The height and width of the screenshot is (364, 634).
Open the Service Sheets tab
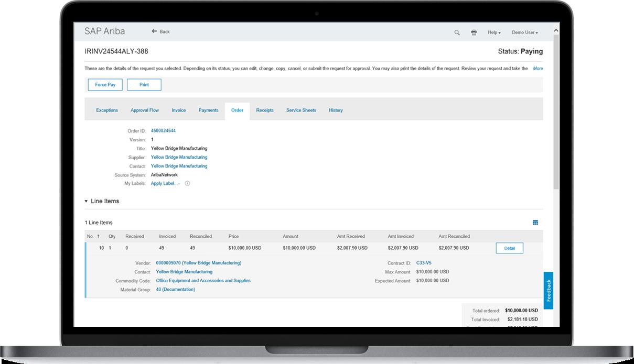pos(301,111)
